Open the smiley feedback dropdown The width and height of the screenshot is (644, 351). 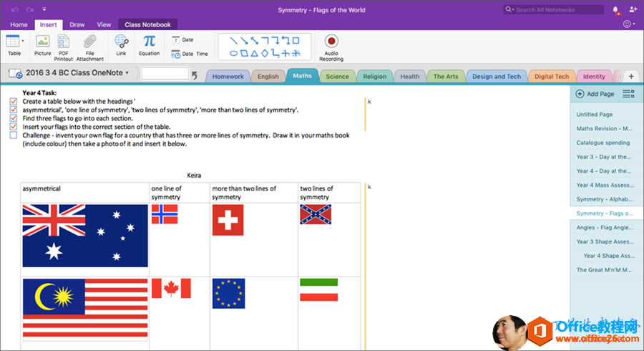click(630, 24)
